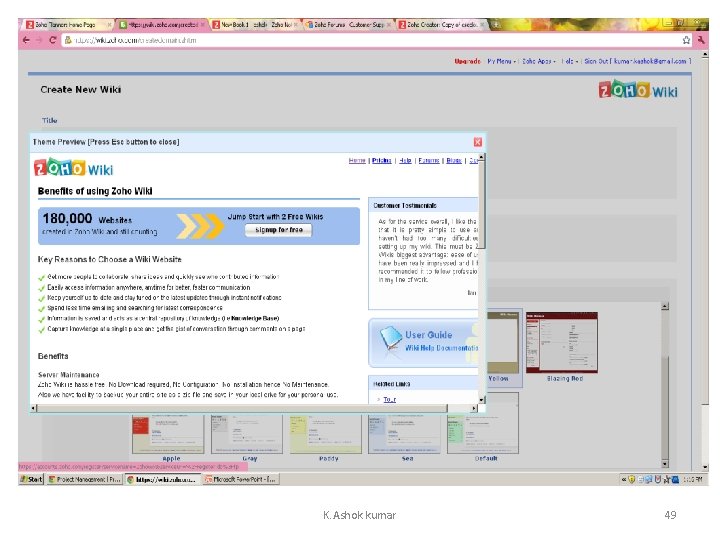This screenshot has width=720, height=540.
Task: Open the Help dropdown in header
Action: (x=569, y=61)
